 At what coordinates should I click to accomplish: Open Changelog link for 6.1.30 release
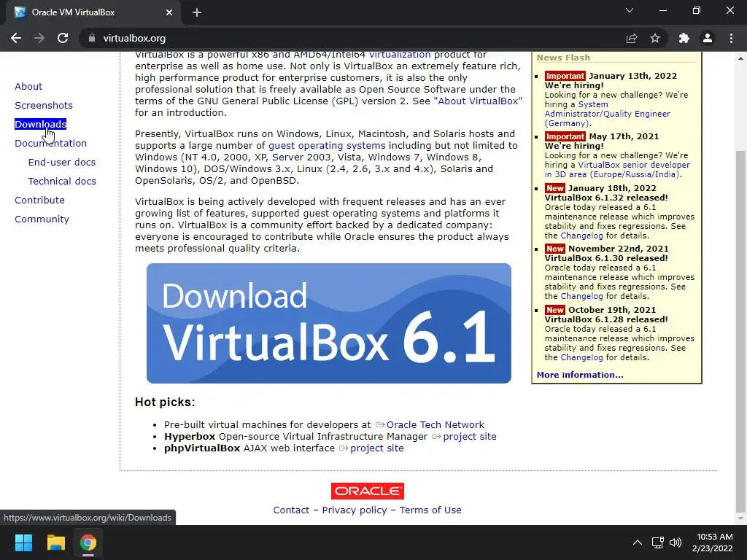[581, 296]
